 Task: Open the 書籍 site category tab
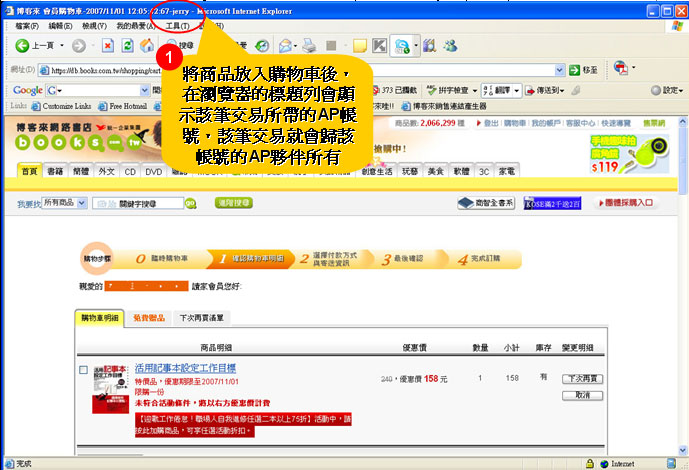tap(55, 171)
